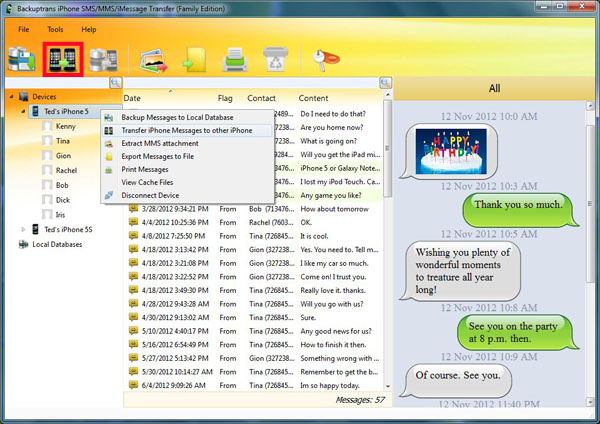600x424 pixels.
Task: Click the Export Messages to File toolbar icon
Action: pos(195,60)
